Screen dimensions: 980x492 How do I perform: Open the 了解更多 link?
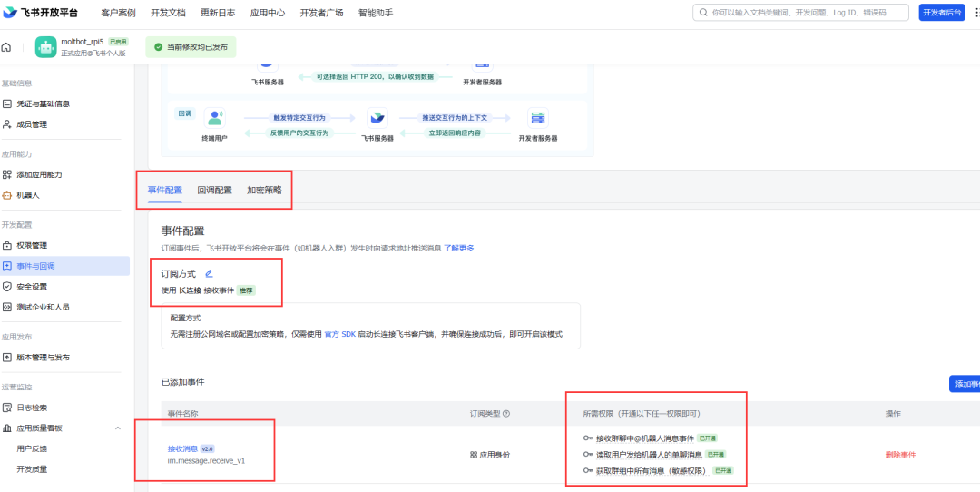click(459, 248)
